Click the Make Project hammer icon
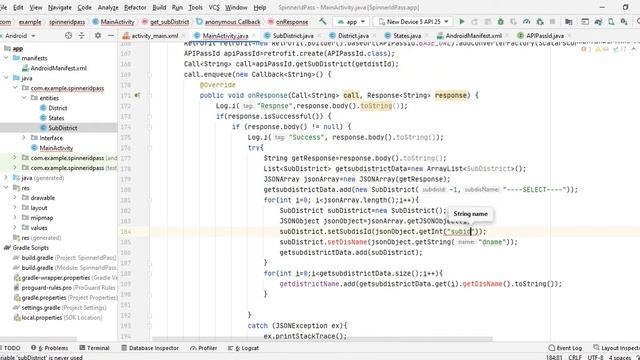This screenshot has height=360, width=640. [x=322, y=22]
